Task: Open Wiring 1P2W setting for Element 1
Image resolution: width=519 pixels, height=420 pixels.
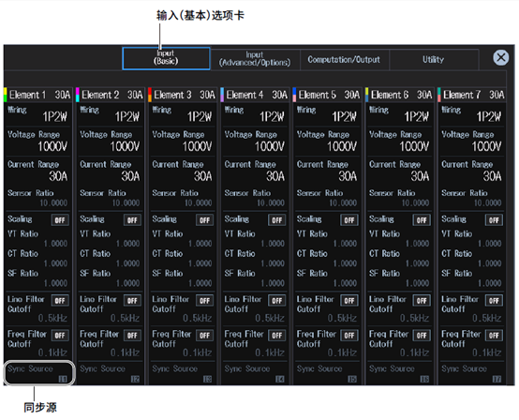Action: [x=38, y=114]
